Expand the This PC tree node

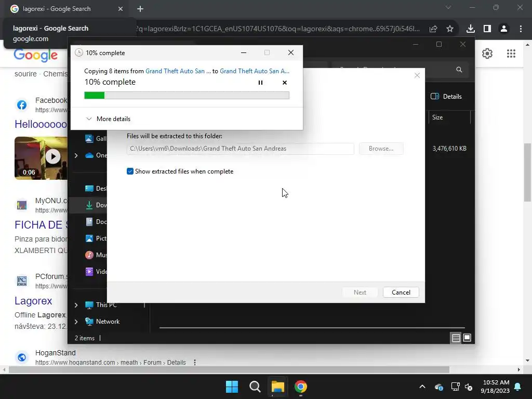[x=76, y=305]
